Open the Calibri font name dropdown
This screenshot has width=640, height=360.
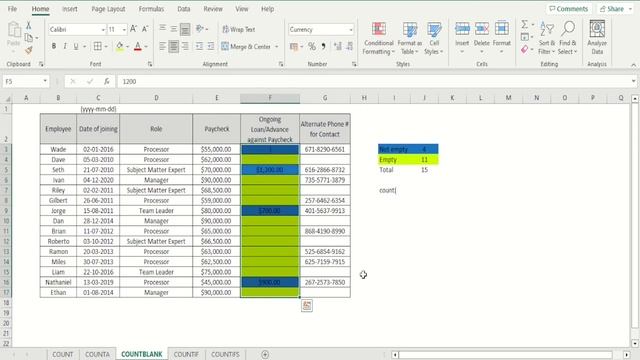coord(103,29)
